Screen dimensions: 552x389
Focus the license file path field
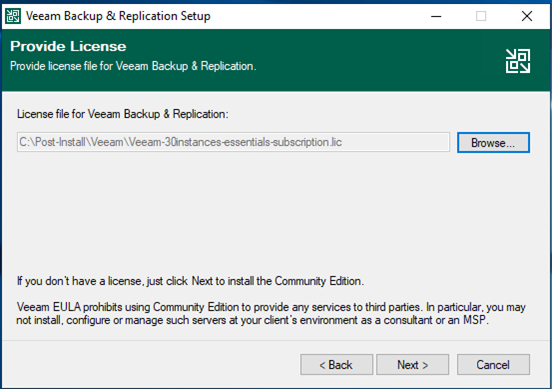tap(233, 142)
